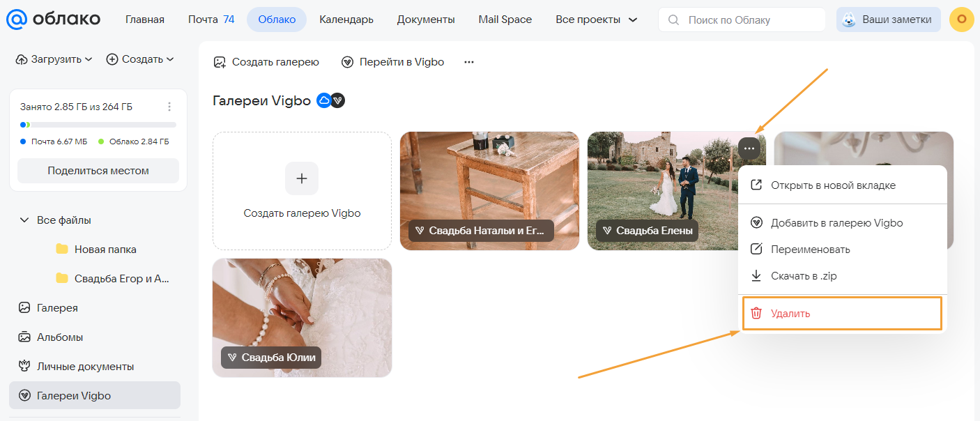The image size is (980, 421).
Task: Click Создать галерею in the toolbar
Action: pyautogui.click(x=266, y=62)
